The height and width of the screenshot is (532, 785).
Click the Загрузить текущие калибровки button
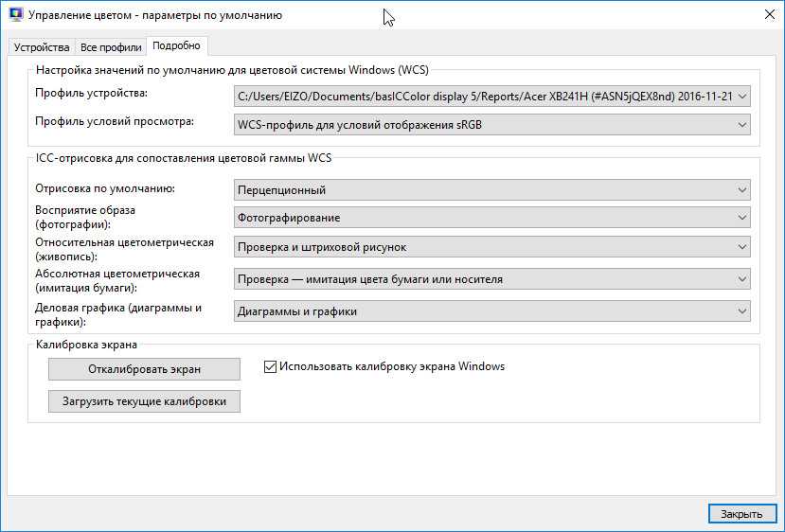(x=144, y=401)
